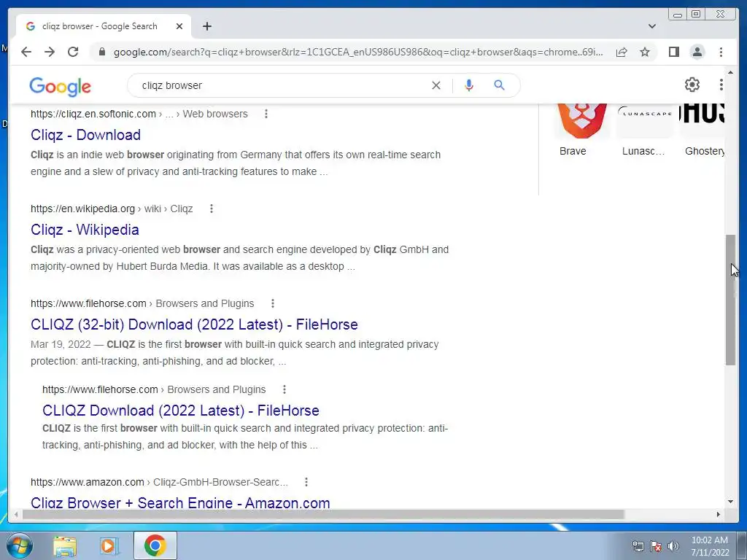This screenshot has height=560, width=747.
Task: Launch Windows Media Player from taskbar
Action: coord(109,545)
